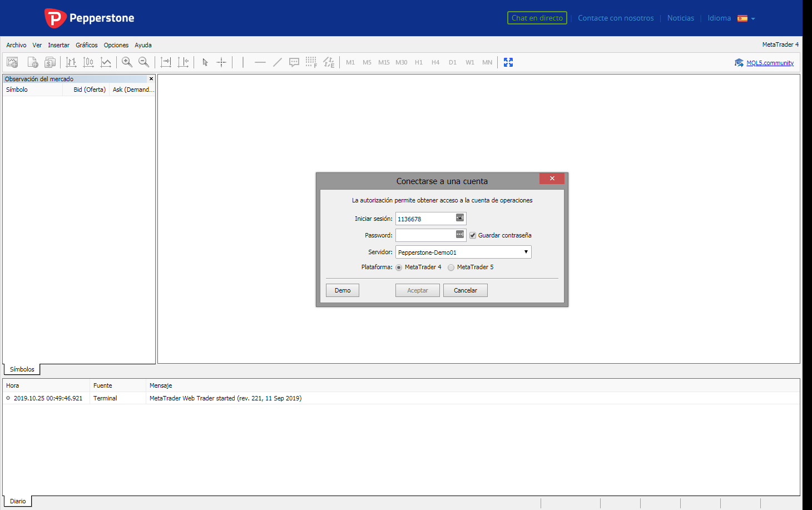The width and height of the screenshot is (812, 510).
Task: Open the Insertar menu
Action: pos(58,45)
